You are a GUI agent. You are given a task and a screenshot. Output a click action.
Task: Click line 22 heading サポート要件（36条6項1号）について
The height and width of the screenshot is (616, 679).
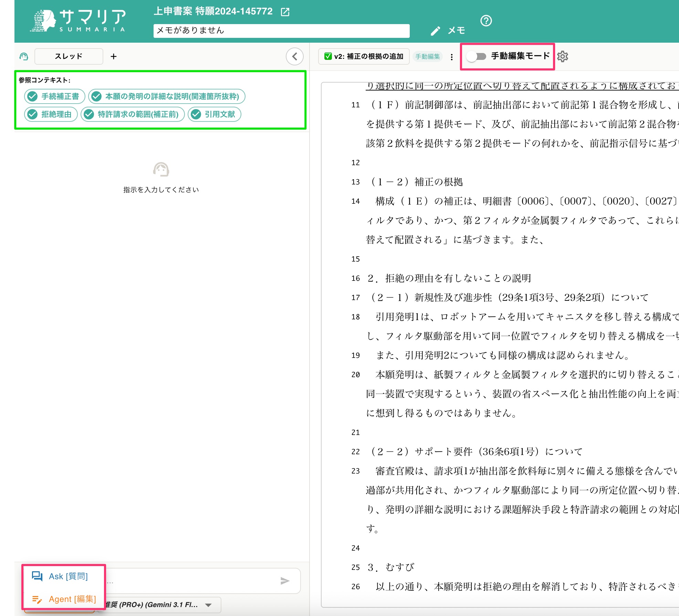[499, 452]
